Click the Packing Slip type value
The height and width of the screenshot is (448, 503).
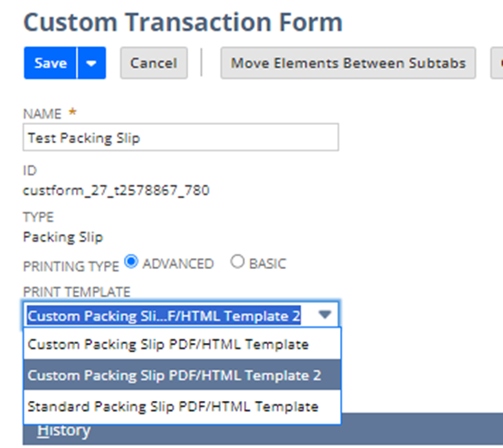pos(63,237)
